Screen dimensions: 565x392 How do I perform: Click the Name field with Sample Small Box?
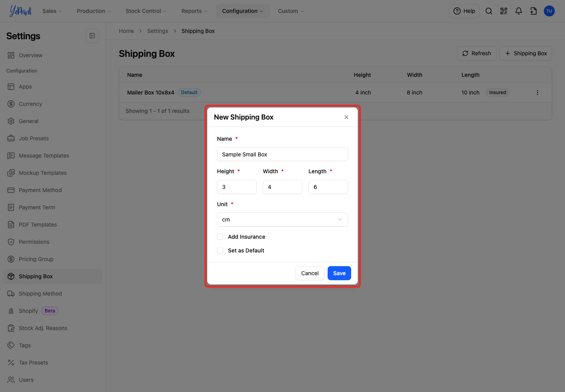(282, 154)
